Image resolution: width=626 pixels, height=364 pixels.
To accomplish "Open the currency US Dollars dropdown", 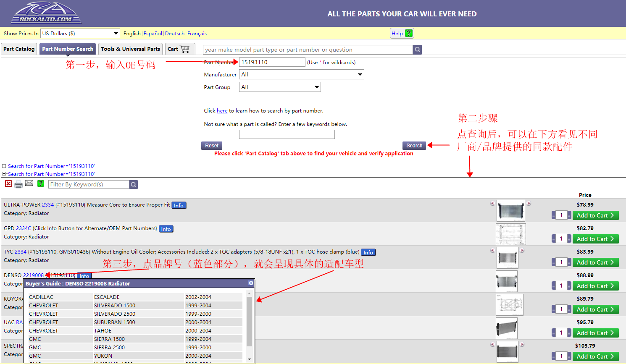I will 80,33.
